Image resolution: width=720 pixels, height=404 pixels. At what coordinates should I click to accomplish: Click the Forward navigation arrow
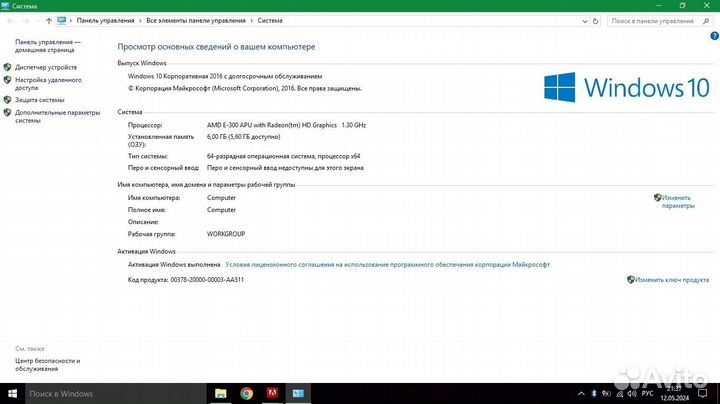click(25, 21)
